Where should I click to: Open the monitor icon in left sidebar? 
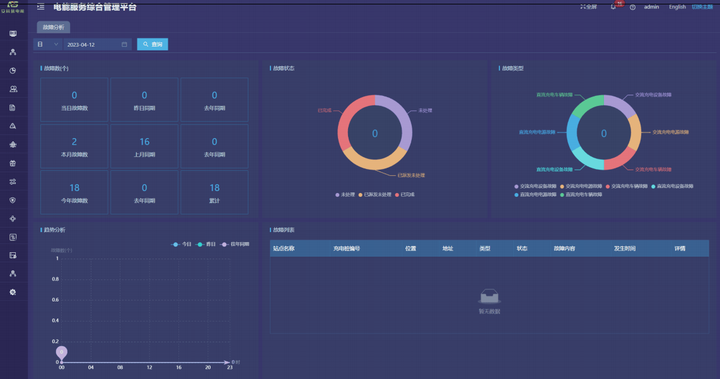13,34
